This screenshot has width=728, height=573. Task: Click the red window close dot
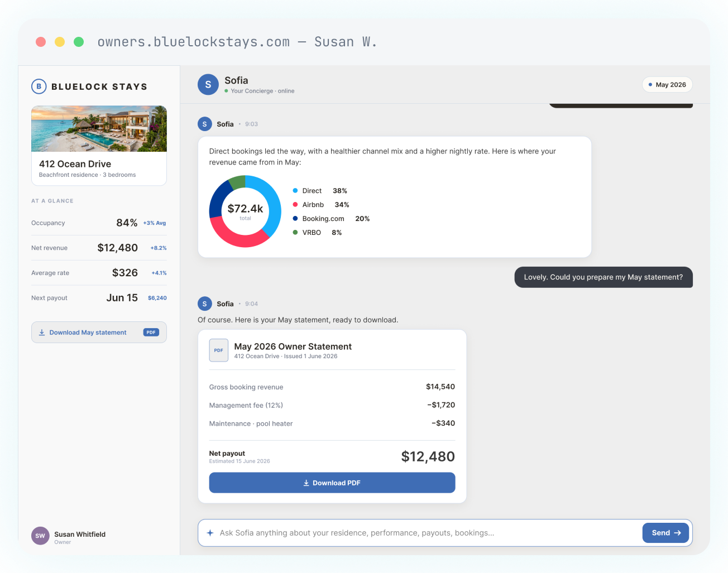41,42
